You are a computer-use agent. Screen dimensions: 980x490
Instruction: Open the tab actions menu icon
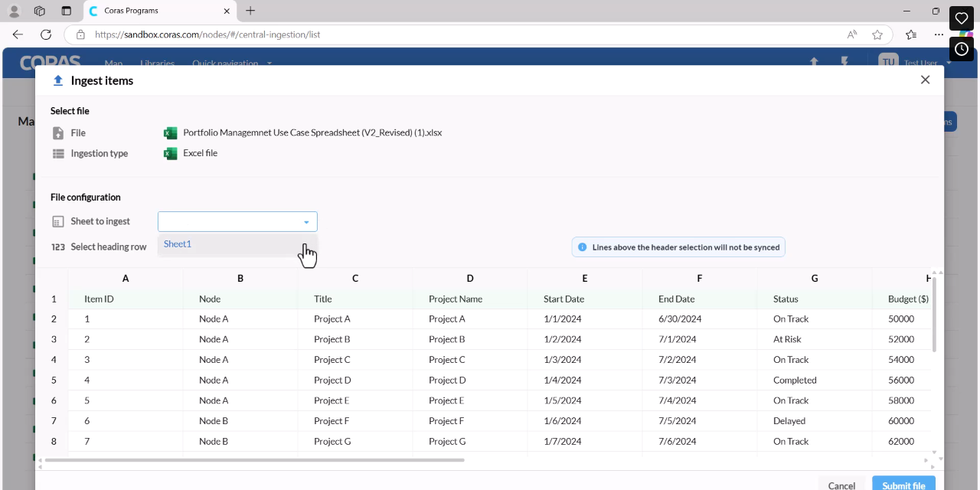tap(66, 11)
